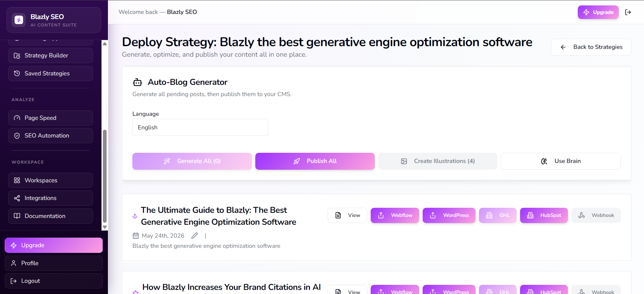The height and width of the screenshot is (294, 644).
Task: Open the Integrations page
Action: 51,198
